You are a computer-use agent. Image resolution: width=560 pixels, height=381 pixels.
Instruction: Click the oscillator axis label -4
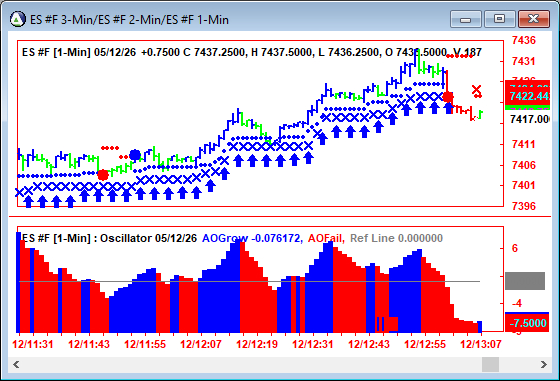(x=516, y=304)
